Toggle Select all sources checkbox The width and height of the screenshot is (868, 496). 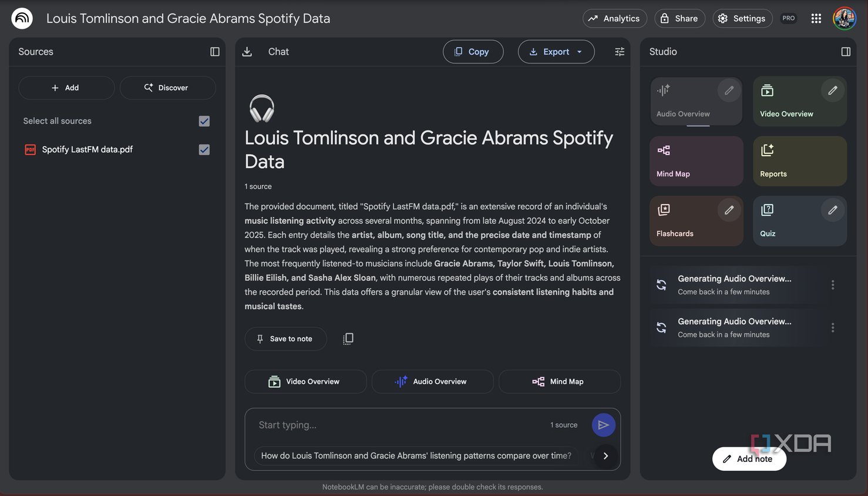tap(204, 121)
